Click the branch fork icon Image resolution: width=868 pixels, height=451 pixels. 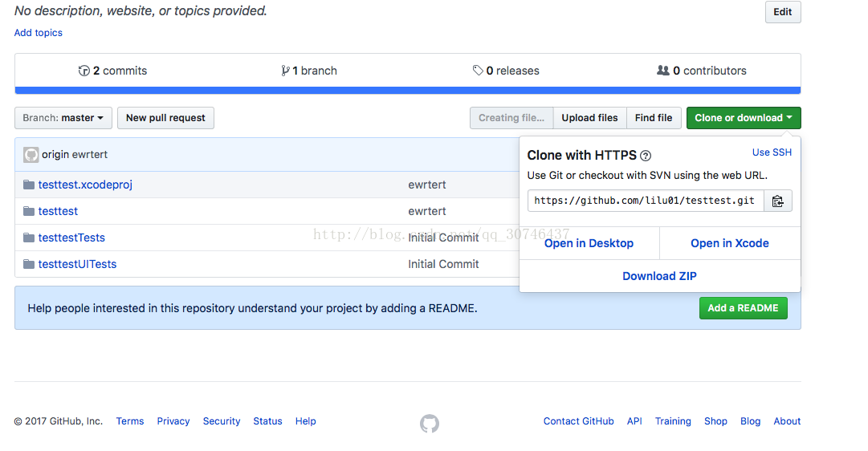pos(285,71)
